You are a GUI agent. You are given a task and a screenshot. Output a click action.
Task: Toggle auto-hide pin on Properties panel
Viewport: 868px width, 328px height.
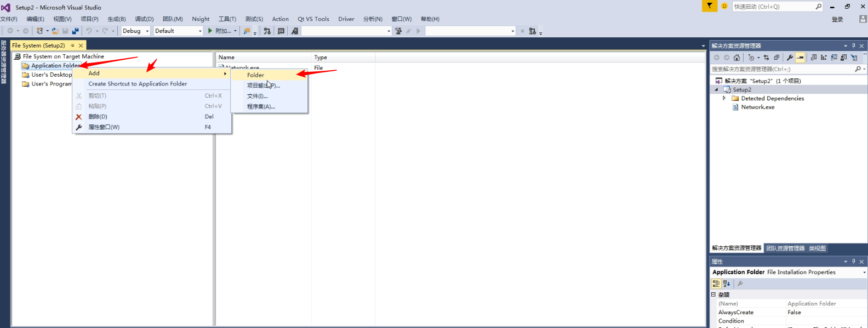pyautogui.click(x=853, y=262)
